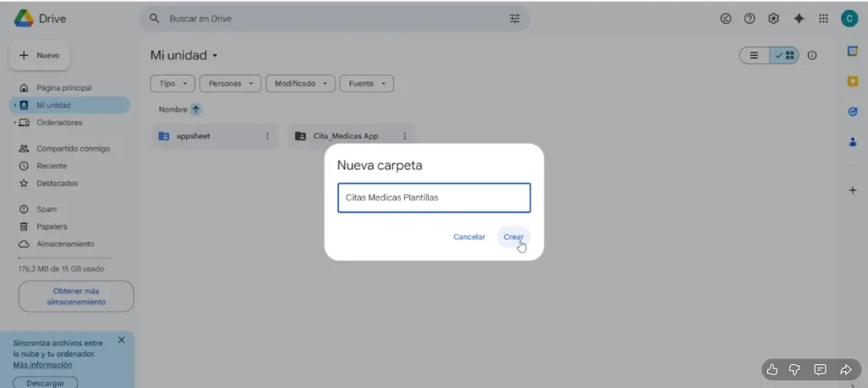Switch to list layout view

[x=754, y=55]
